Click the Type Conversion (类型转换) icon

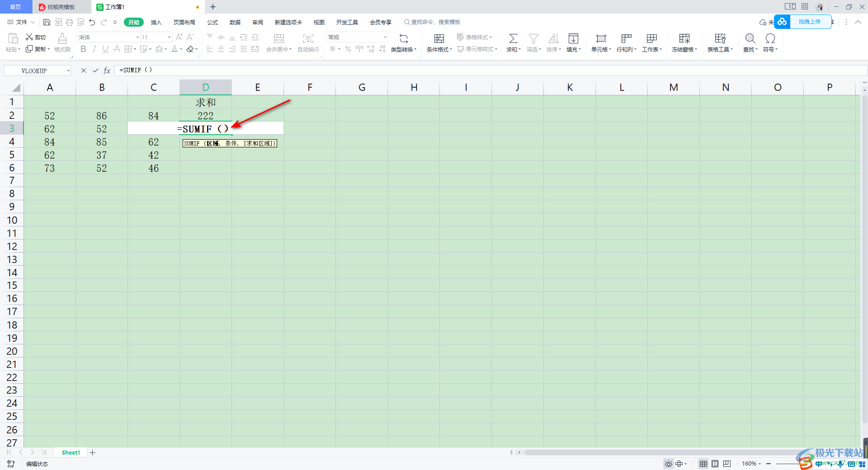tap(404, 38)
